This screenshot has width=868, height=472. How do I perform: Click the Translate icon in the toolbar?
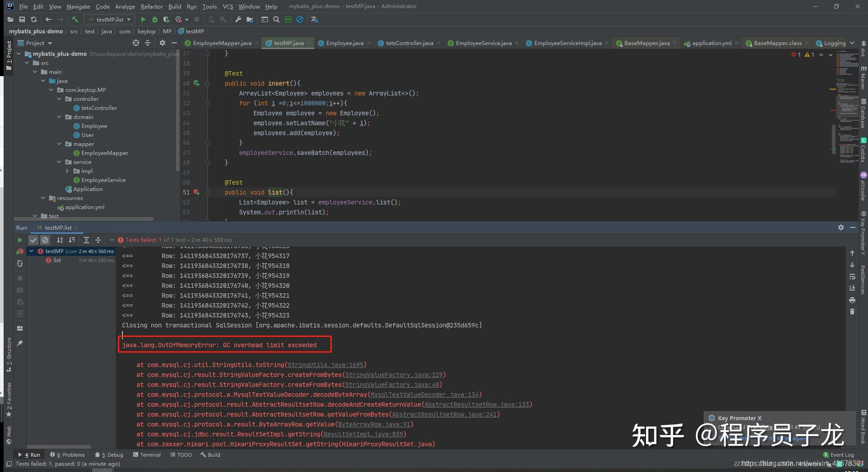tap(314, 19)
